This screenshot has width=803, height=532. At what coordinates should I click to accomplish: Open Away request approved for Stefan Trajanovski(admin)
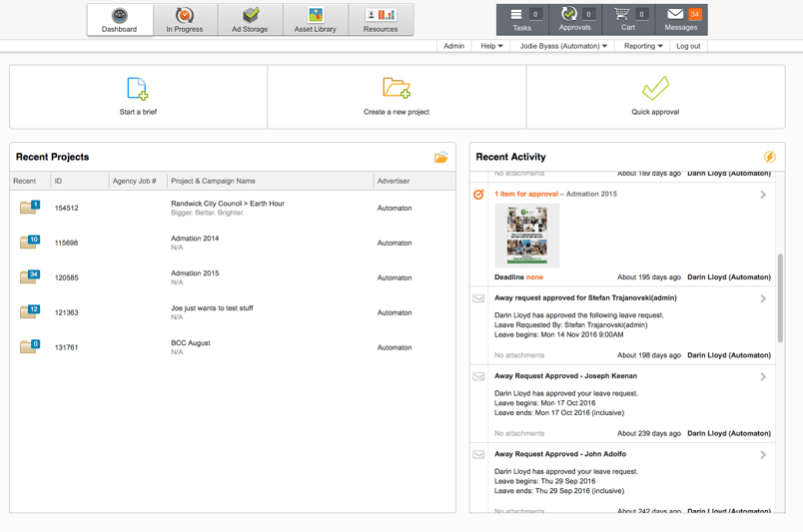click(585, 298)
